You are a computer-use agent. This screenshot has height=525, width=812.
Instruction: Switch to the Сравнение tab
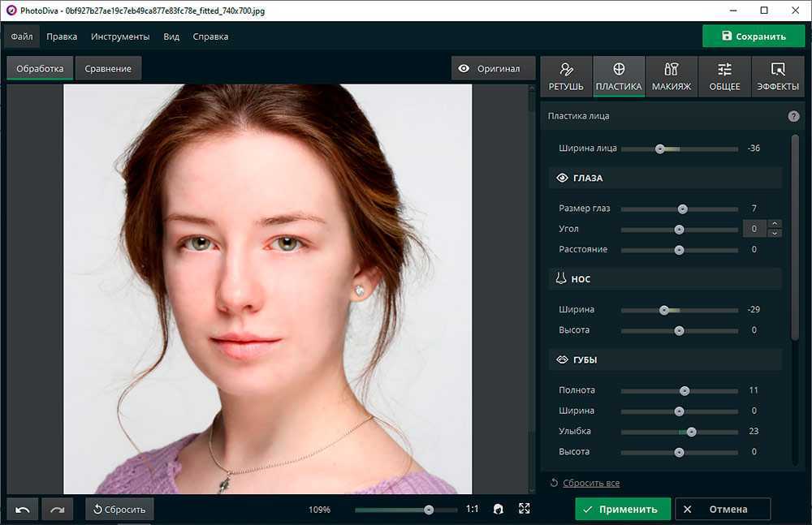[x=108, y=69]
